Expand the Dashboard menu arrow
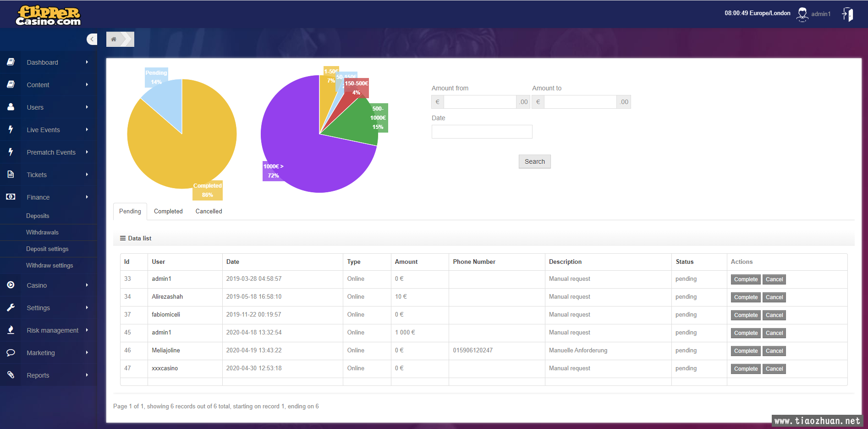 pos(87,62)
